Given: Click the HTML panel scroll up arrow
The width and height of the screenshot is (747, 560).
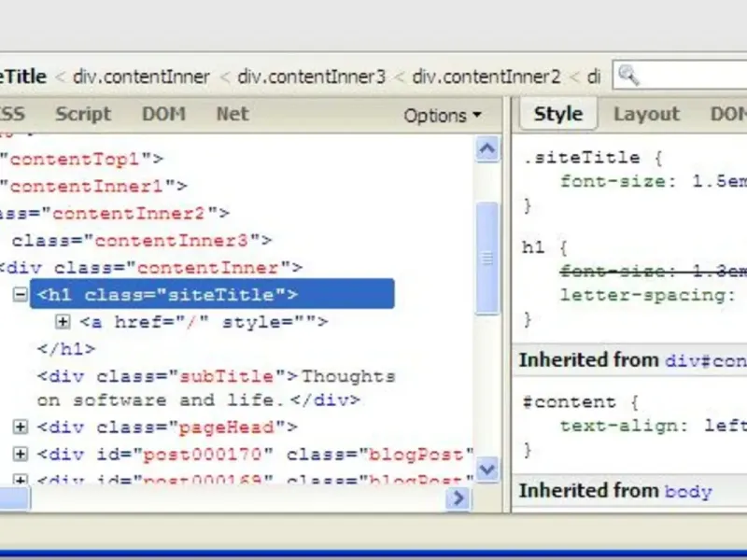Looking at the screenshot, I should click(x=486, y=148).
